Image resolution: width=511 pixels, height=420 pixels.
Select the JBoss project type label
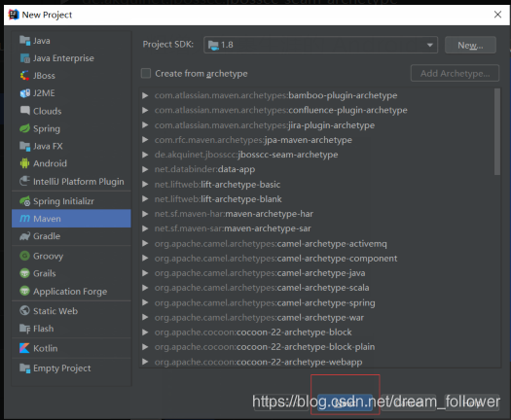[x=44, y=76]
